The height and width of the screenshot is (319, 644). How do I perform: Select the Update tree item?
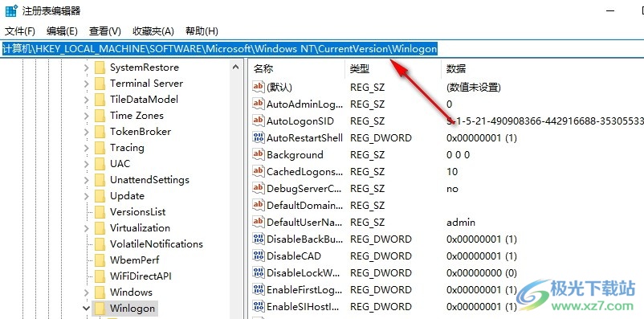pos(127,196)
